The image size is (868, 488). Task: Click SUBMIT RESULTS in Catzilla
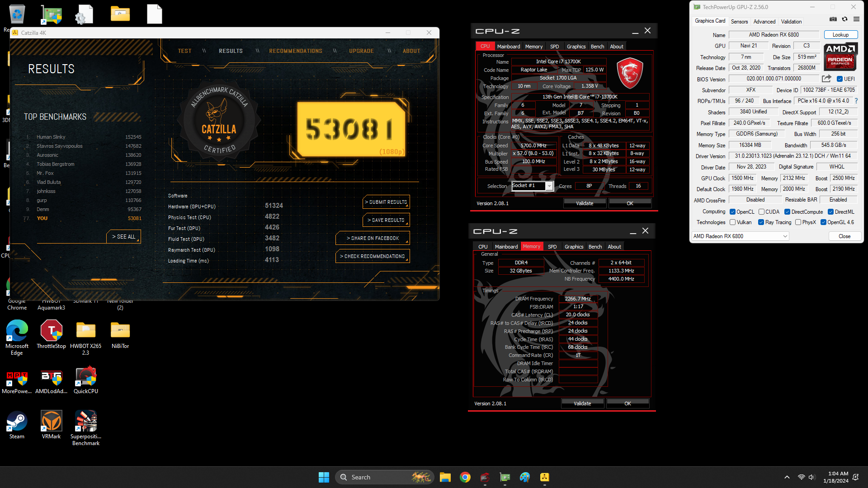[x=386, y=202]
